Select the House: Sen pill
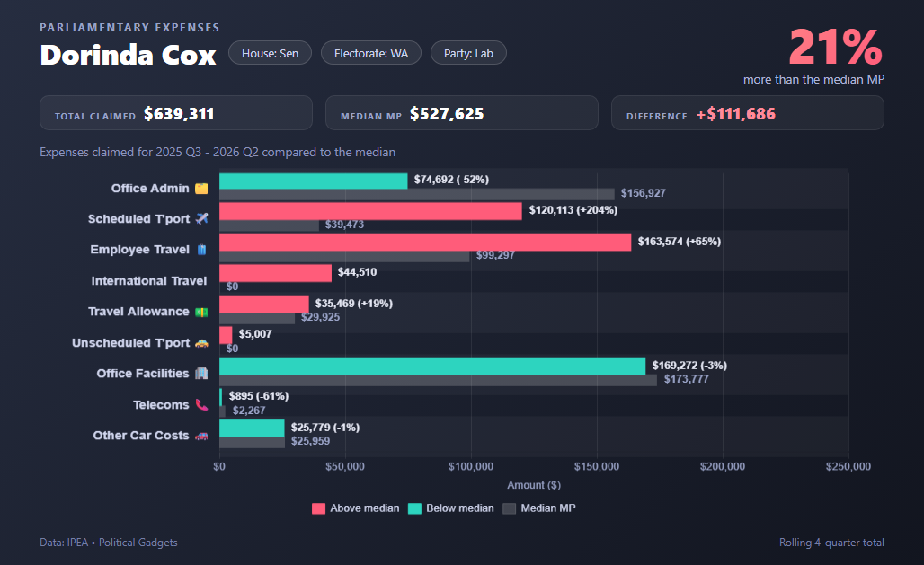Screen dimensions: 924x565 point(270,53)
